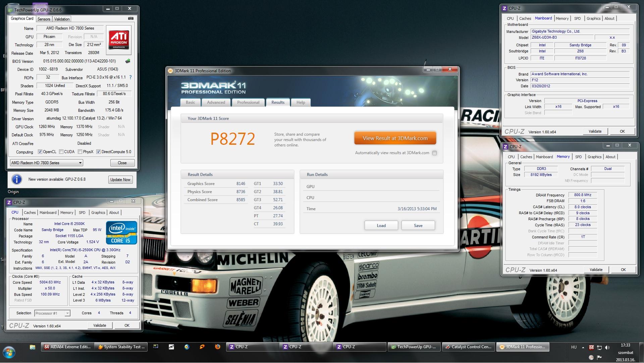Toggle the OpenCL checkbox
The width and height of the screenshot is (644, 363).
click(x=40, y=152)
